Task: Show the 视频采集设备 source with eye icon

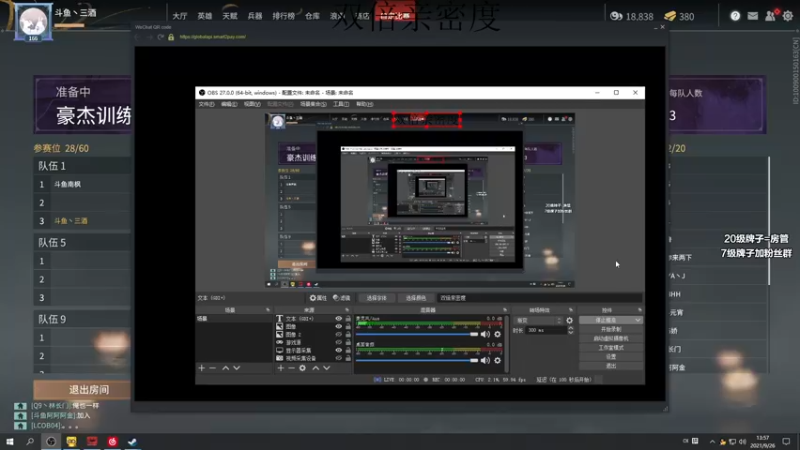Action: pos(338,358)
